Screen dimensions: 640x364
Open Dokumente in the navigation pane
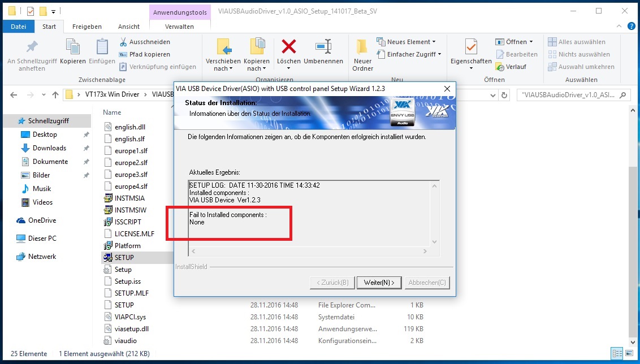pyautogui.click(x=50, y=161)
